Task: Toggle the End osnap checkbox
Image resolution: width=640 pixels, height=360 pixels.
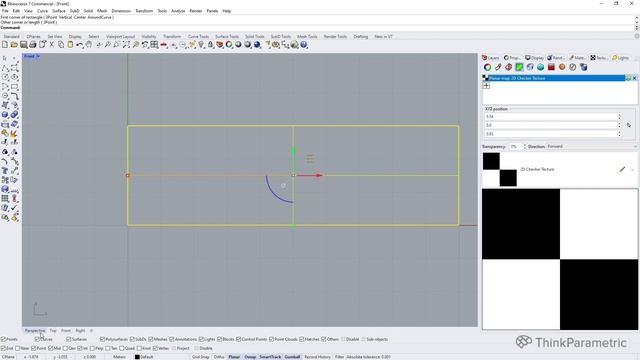Action: pyautogui.click(x=3, y=348)
